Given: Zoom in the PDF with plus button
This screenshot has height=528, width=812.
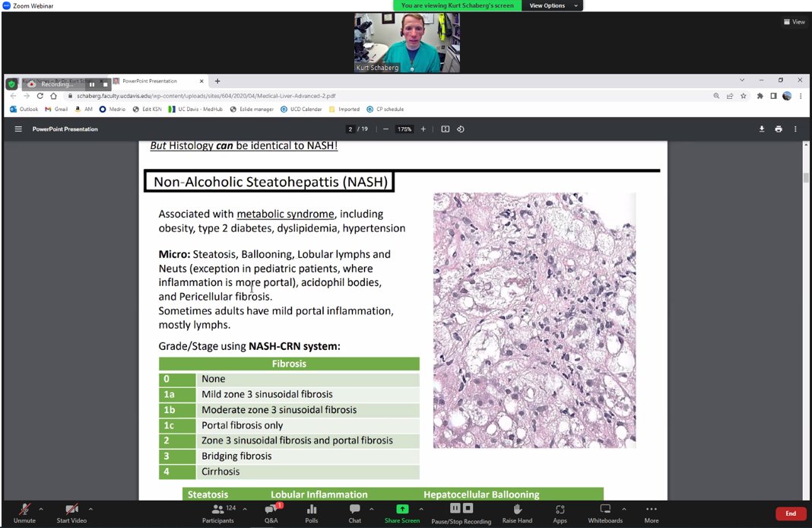Looking at the screenshot, I should tap(423, 129).
